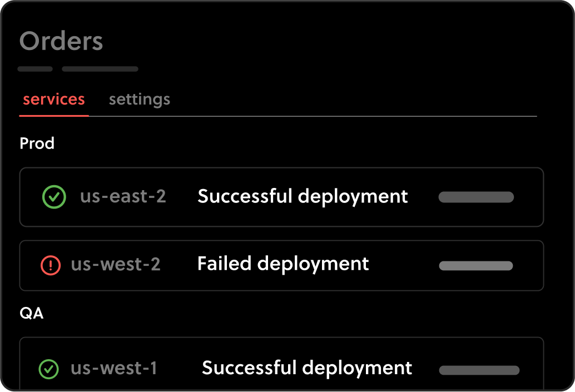
Task: Click the Orders page heading
Action: (61, 41)
